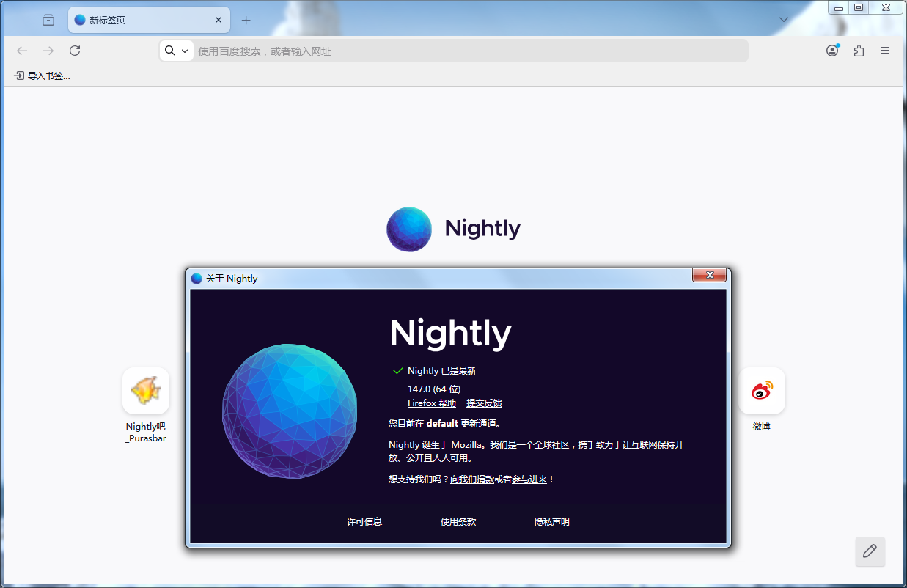
Task: Expand the list all tabs chevron
Action: (x=783, y=20)
